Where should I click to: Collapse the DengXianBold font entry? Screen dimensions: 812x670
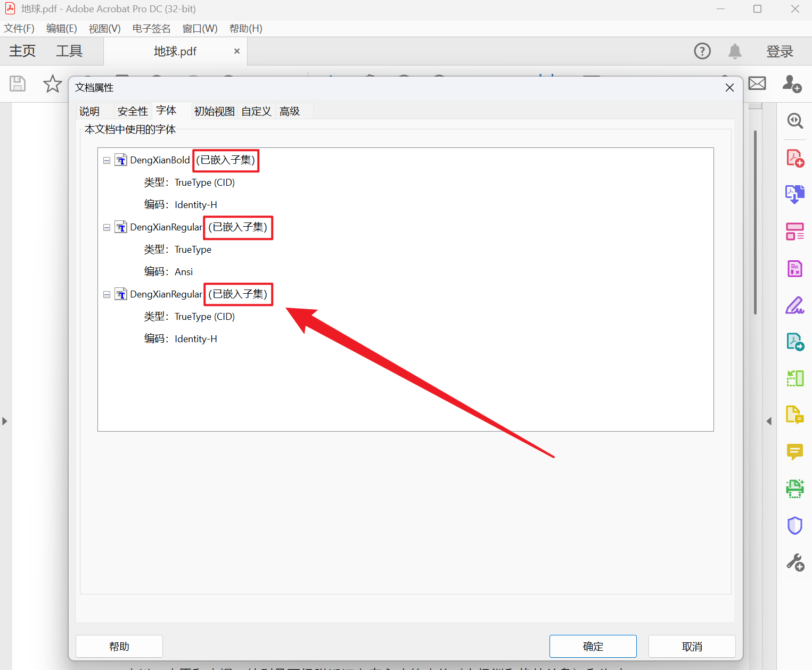106,160
